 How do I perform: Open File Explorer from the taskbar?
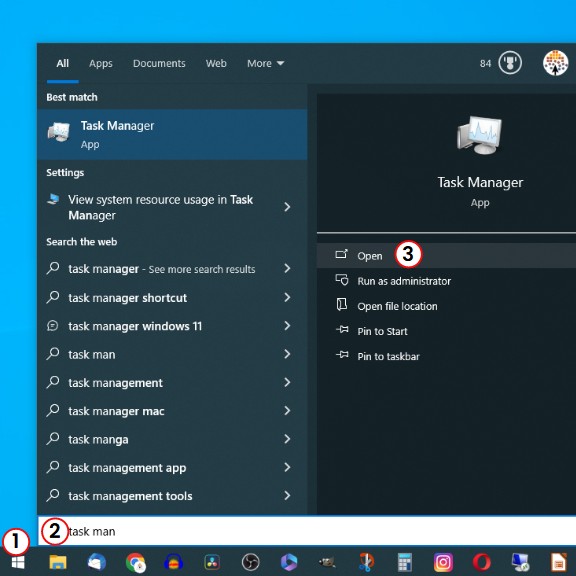coord(58,562)
